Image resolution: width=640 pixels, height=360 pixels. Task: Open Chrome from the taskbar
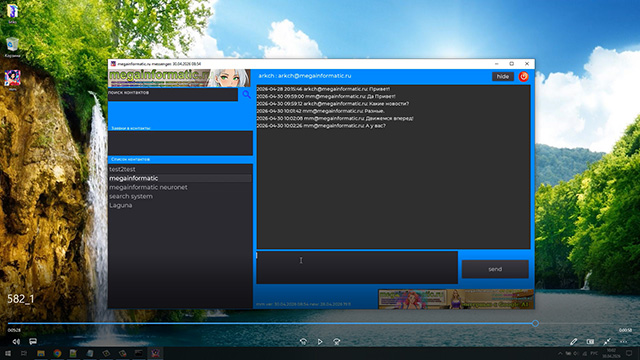coord(57,353)
